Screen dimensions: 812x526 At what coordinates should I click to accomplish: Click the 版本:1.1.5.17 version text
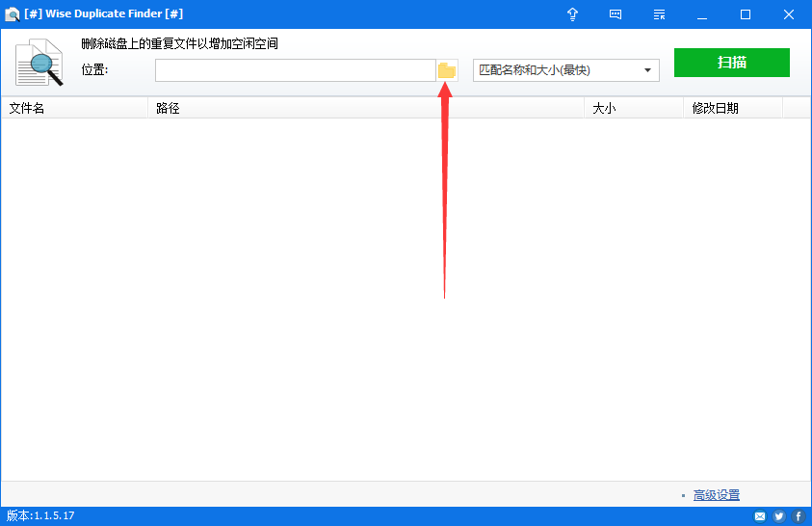(40, 515)
